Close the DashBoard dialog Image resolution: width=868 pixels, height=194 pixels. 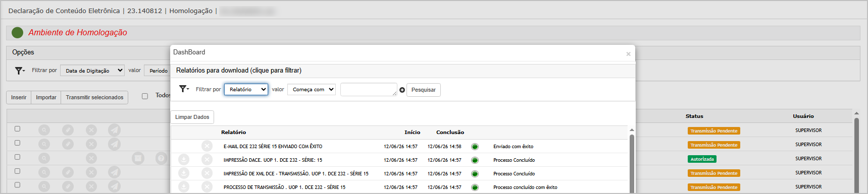pyautogui.click(x=628, y=54)
